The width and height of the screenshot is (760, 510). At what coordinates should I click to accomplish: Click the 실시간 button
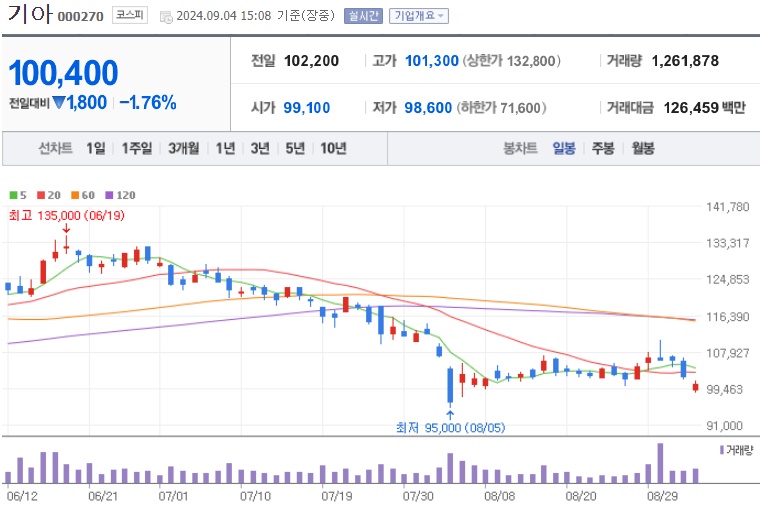[x=363, y=16]
